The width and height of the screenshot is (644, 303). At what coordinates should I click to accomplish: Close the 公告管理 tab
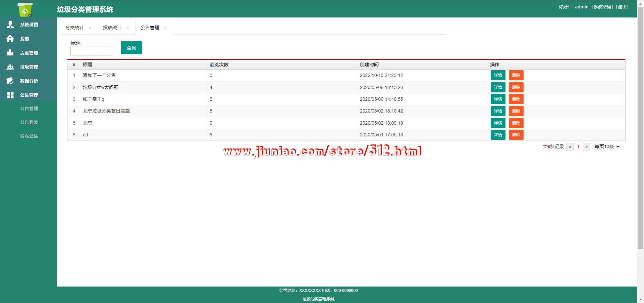[x=165, y=28]
